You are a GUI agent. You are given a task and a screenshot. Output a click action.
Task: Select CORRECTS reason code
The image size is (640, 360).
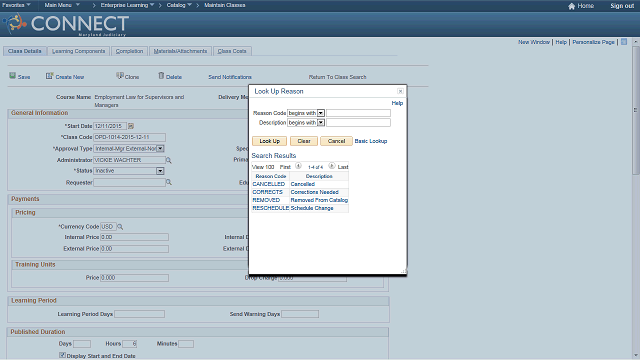point(267,192)
